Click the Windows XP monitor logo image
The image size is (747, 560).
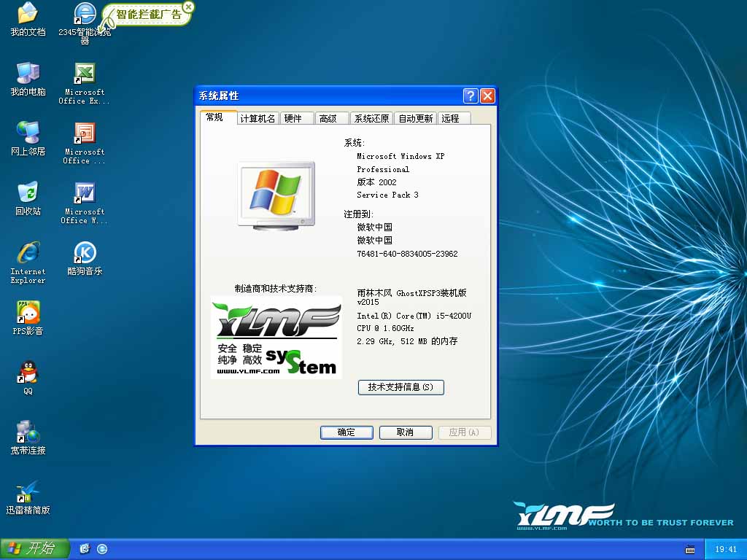coord(276,196)
